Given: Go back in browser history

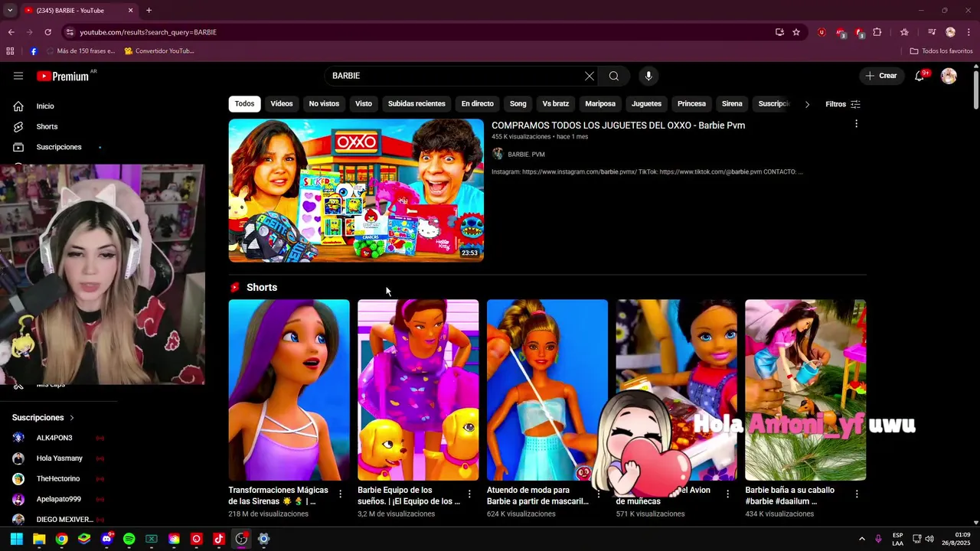Looking at the screenshot, I should coord(11,32).
